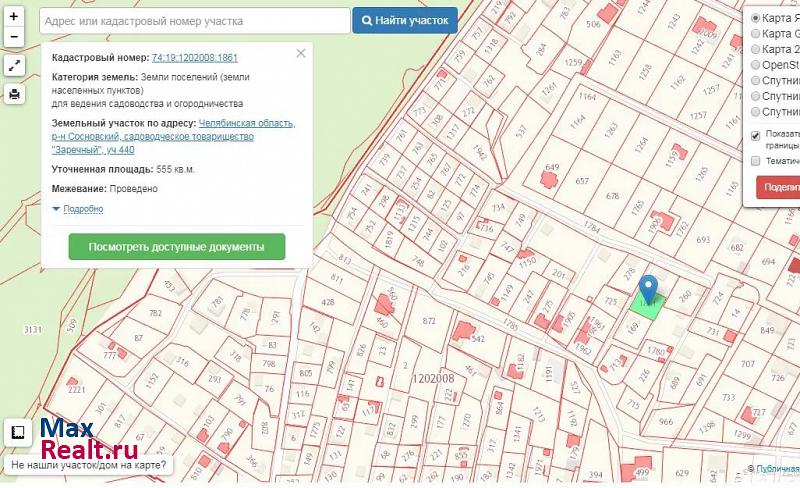Select the first Карта radio option

point(755,18)
